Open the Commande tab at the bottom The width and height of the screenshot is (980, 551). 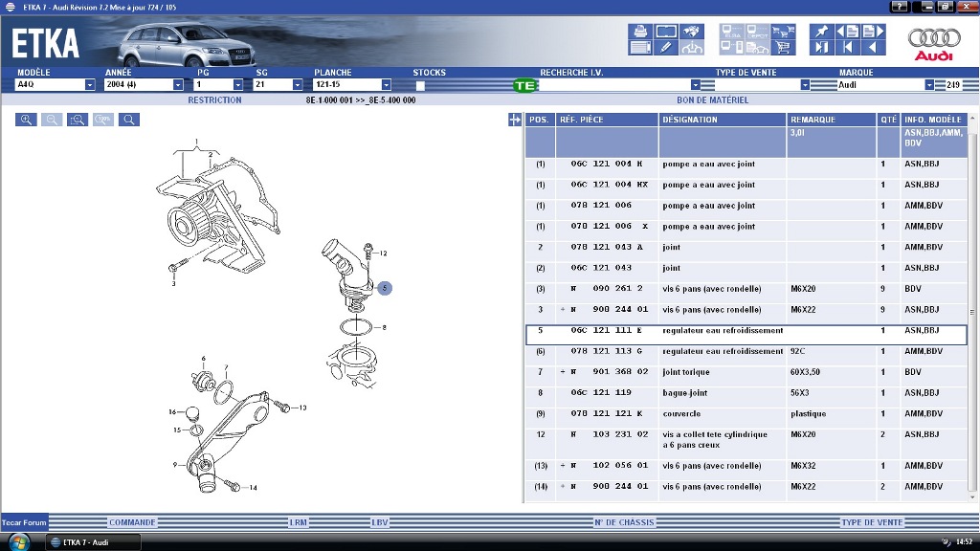[132, 522]
